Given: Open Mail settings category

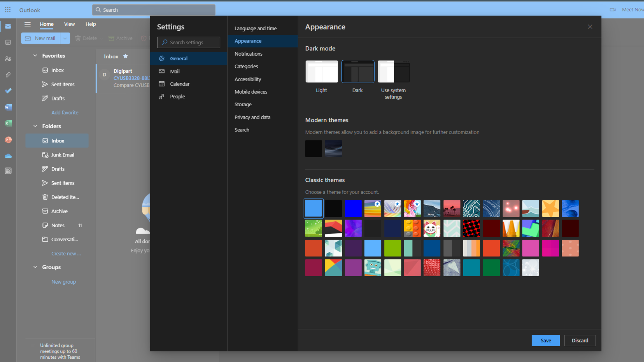Looking at the screenshot, I should pyautogui.click(x=189, y=71).
